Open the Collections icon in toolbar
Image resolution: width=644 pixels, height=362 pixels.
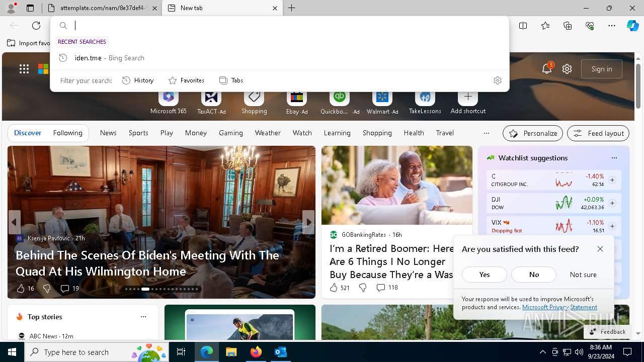coord(568,26)
